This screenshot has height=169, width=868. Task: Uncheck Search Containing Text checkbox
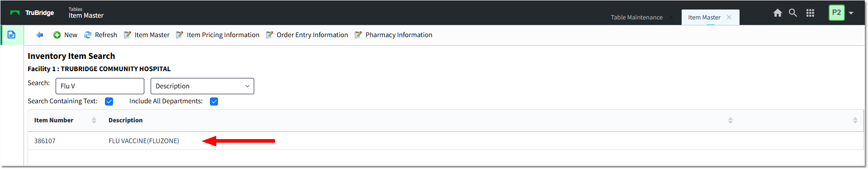coord(109,101)
